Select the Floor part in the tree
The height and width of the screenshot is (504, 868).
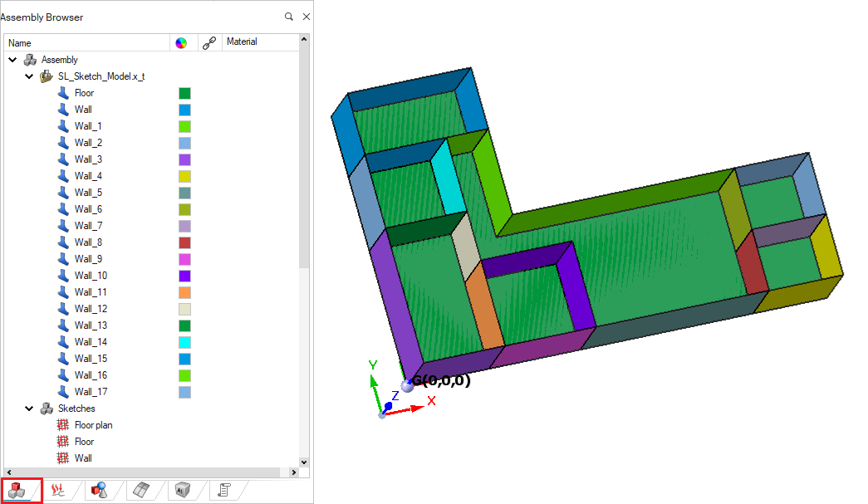pyautogui.click(x=84, y=93)
